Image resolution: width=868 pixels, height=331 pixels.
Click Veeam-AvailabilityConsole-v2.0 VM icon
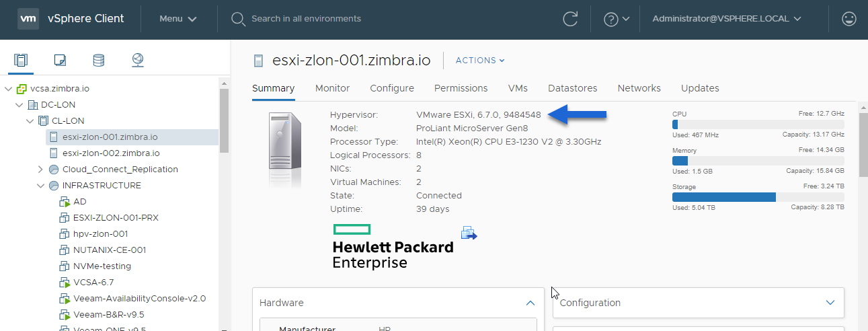[x=65, y=299]
